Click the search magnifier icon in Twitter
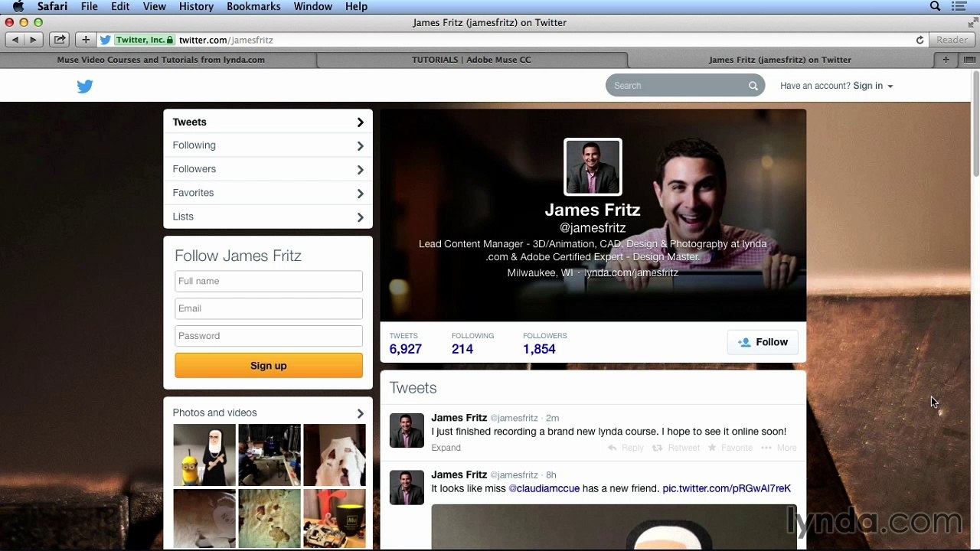This screenshot has width=980, height=551. (x=753, y=86)
